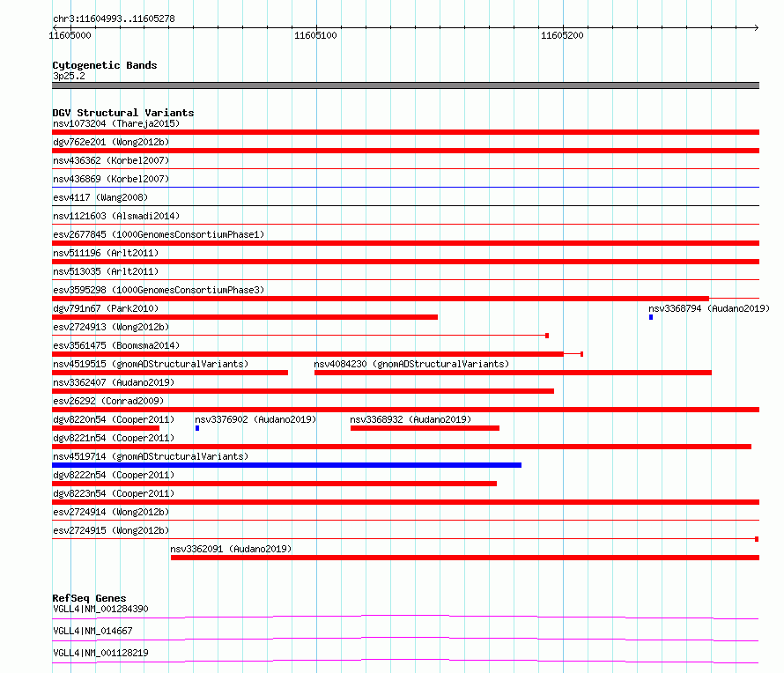Click the red end marker of esv2724915
Viewport: 784px width, 673px height.
757,539
